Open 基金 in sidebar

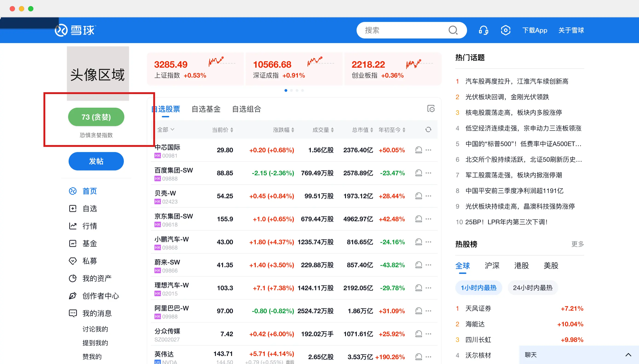coord(83,243)
